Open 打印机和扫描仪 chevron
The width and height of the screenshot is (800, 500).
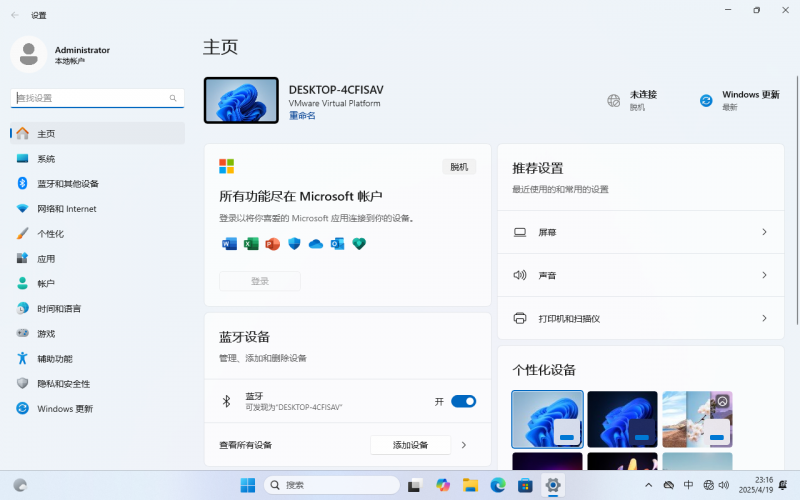764,318
